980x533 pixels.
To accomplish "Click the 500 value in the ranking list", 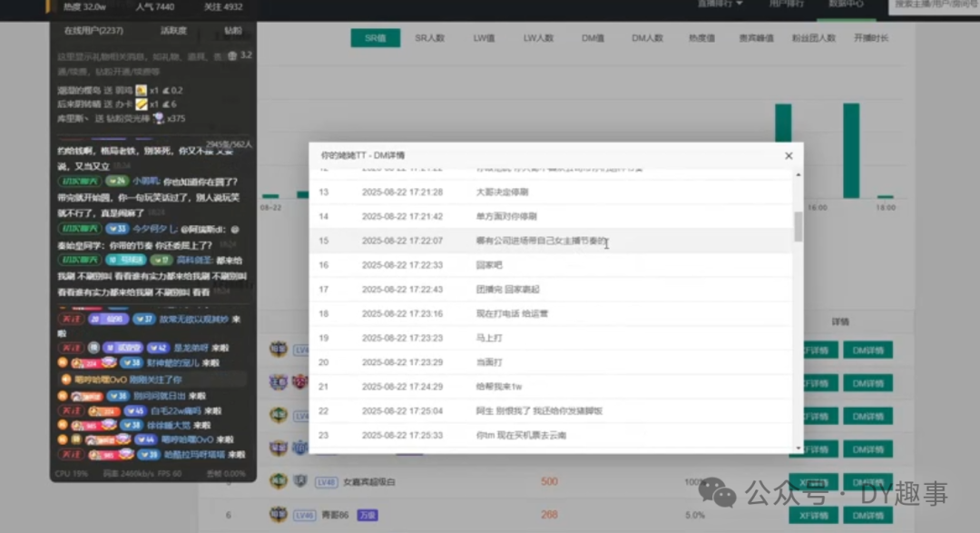I will pos(549,482).
